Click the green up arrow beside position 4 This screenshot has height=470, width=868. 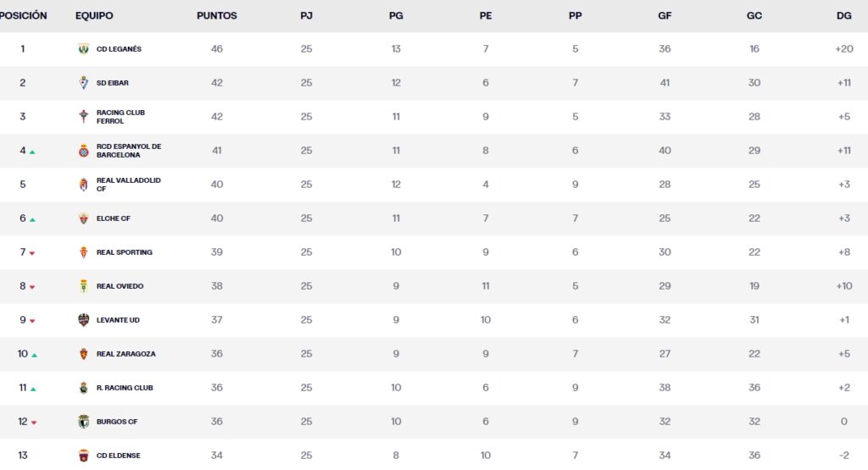(x=32, y=152)
